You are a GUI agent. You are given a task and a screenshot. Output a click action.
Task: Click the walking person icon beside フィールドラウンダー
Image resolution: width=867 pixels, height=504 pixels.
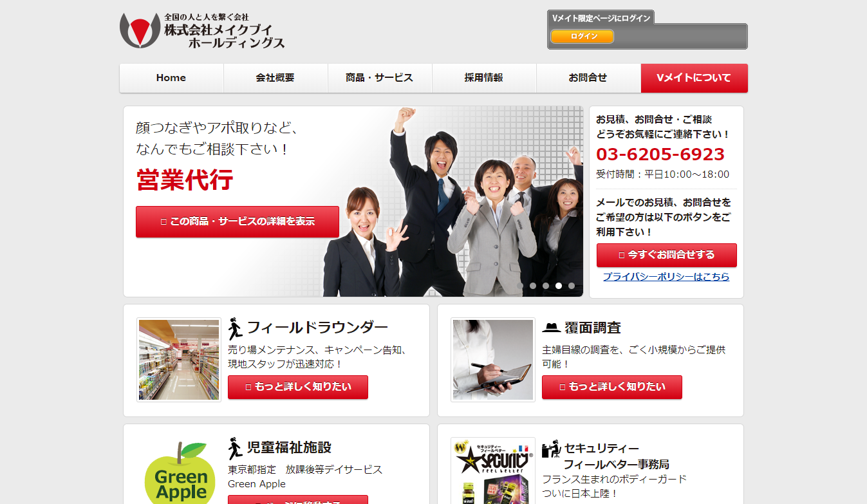pyautogui.click(x=235, y=328)
